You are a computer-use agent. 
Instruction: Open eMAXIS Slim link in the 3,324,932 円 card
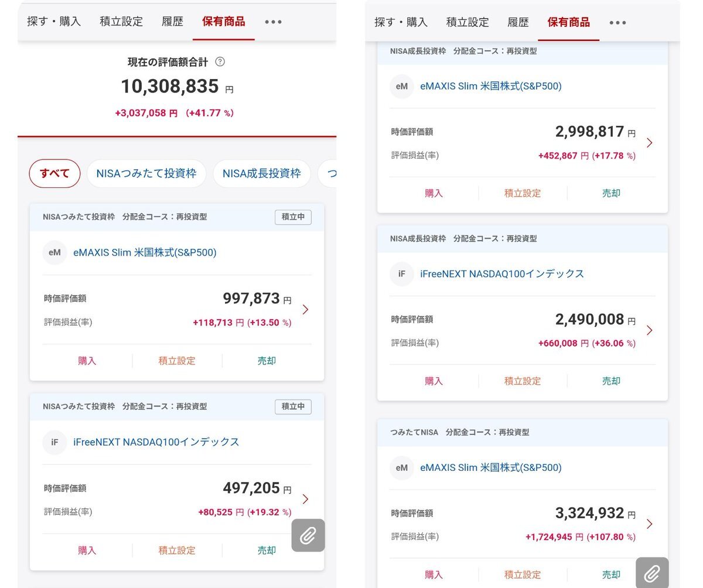click(491, 467)
